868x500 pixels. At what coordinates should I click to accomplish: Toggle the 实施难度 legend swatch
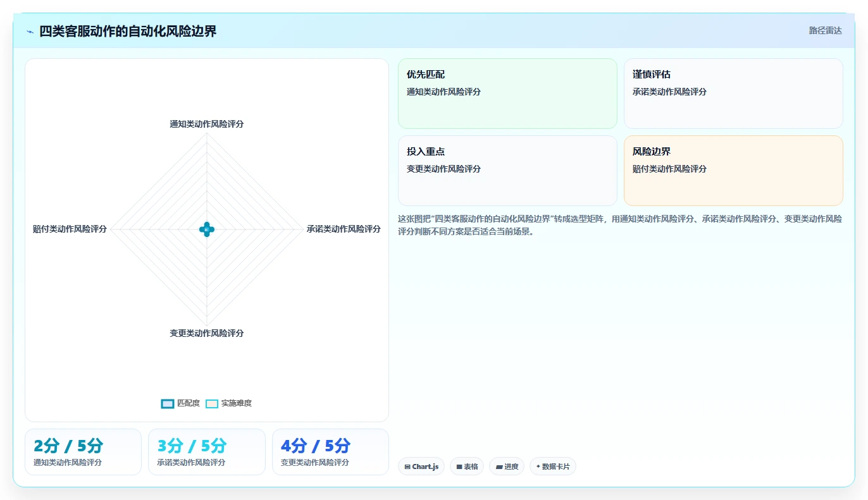click(x=212, y=404)
